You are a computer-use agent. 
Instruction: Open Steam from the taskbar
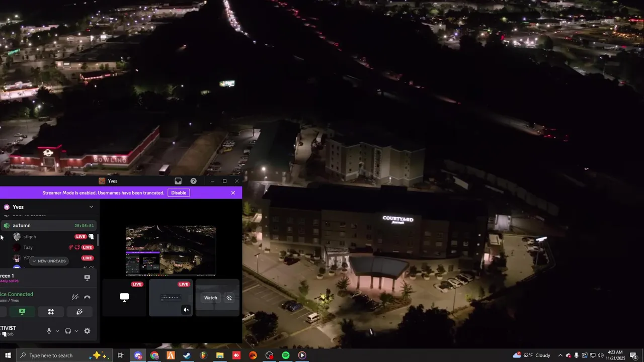[187, 355]
